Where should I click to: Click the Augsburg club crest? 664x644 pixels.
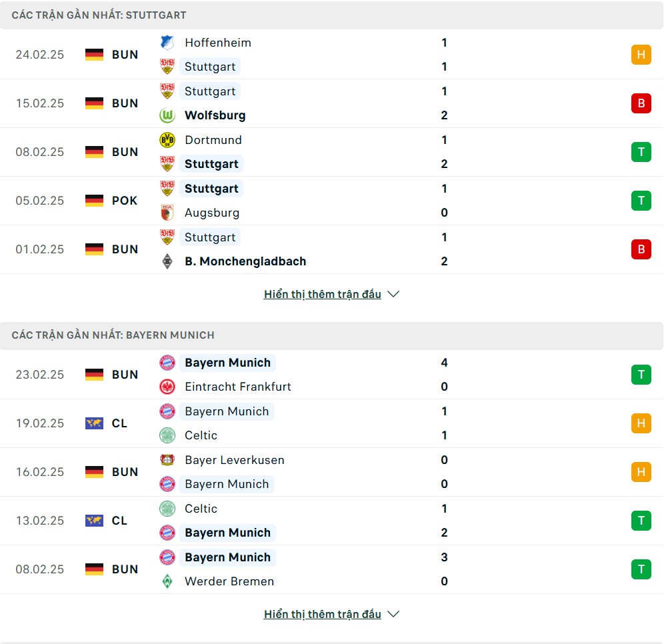167,213
